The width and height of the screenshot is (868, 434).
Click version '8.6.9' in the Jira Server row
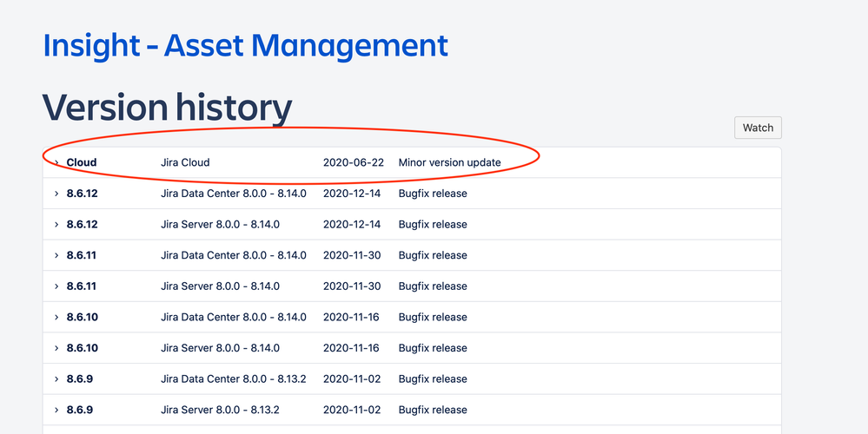click(x=80, y=411)
